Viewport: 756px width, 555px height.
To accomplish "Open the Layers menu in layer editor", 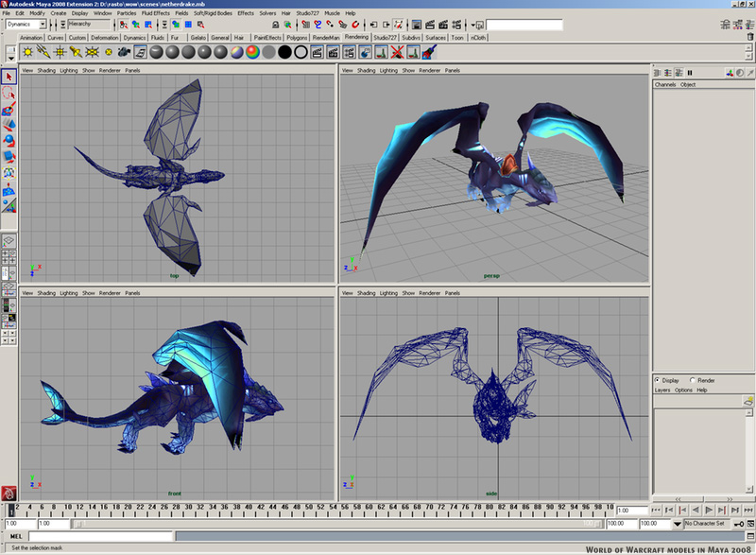I will (x=662, y=390).
